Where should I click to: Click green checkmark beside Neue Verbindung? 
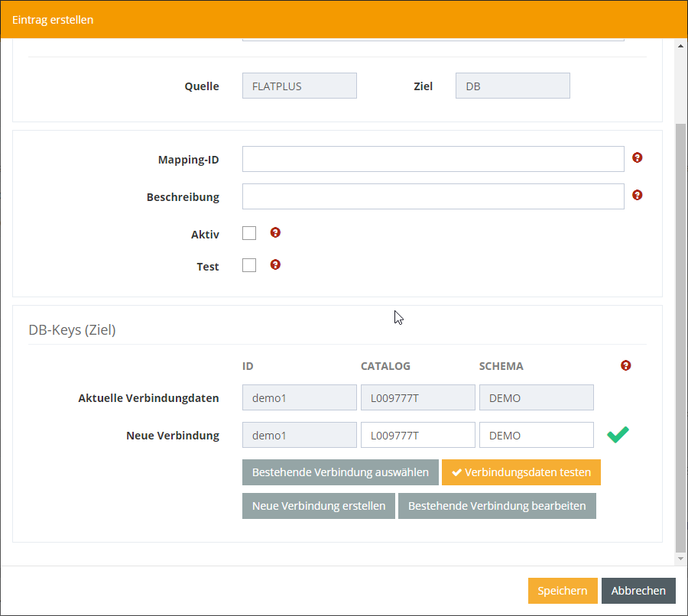coord(618,435)
